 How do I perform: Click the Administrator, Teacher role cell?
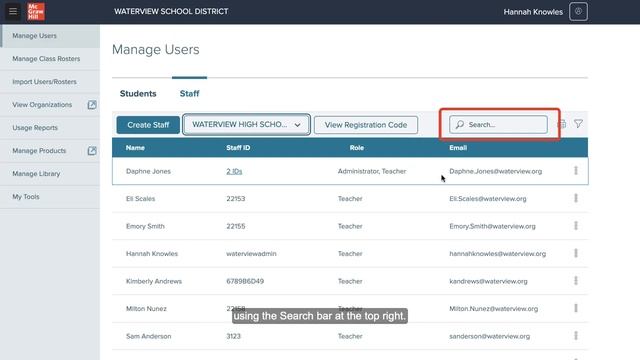(372, 171)
